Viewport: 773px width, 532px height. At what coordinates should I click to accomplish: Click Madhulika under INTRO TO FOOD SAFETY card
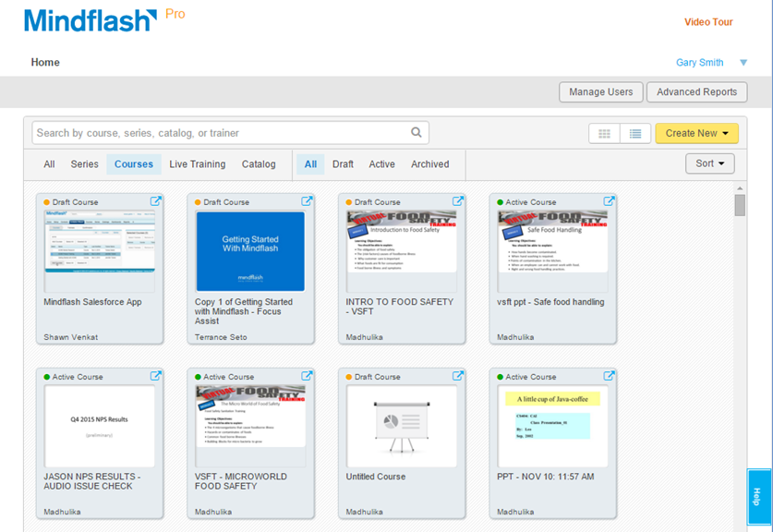click(364, 337)
